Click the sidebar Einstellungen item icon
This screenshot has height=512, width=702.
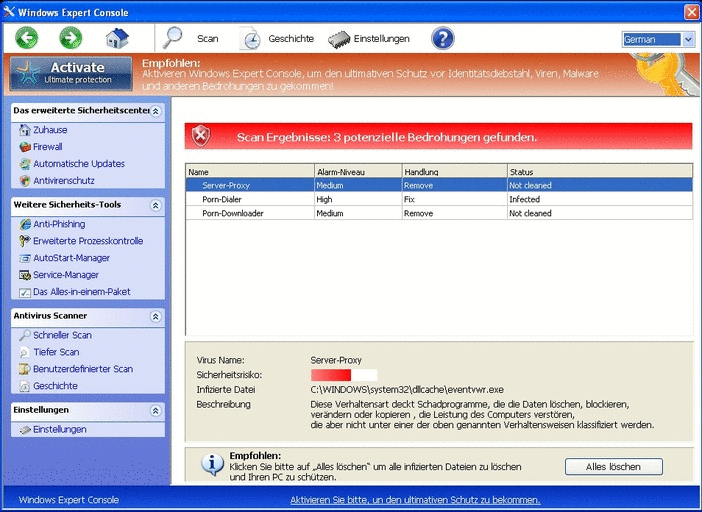click(x=25, y=430)
